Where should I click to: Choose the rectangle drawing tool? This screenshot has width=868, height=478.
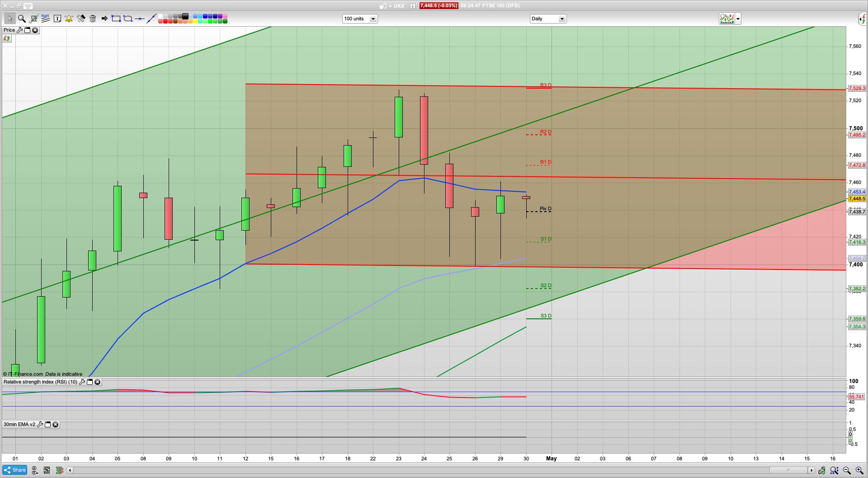point(116,19)
